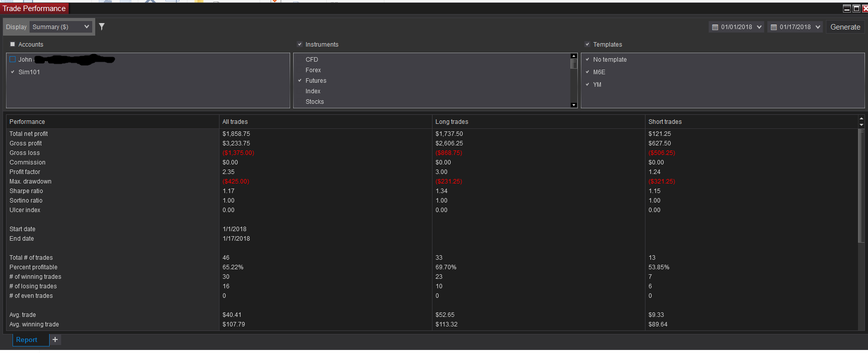Uncheck the YM template
The image size is (868, 353).
587,84
